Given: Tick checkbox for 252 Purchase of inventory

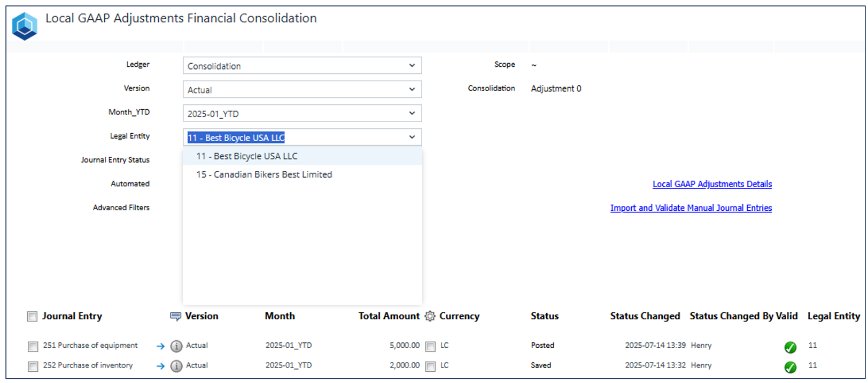Looking at the screenshot, I should tap(33, 366).
